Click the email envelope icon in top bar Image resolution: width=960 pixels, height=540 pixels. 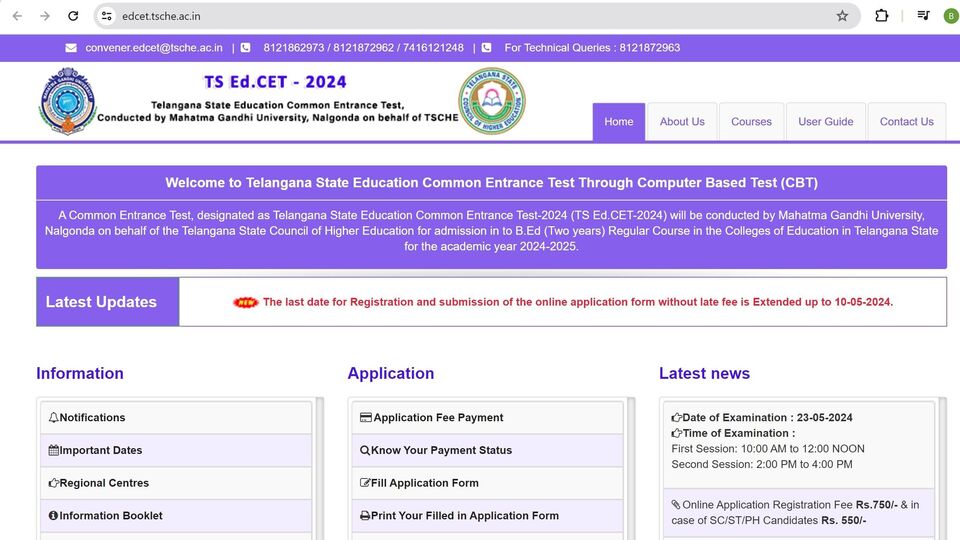tap(71, 48)
